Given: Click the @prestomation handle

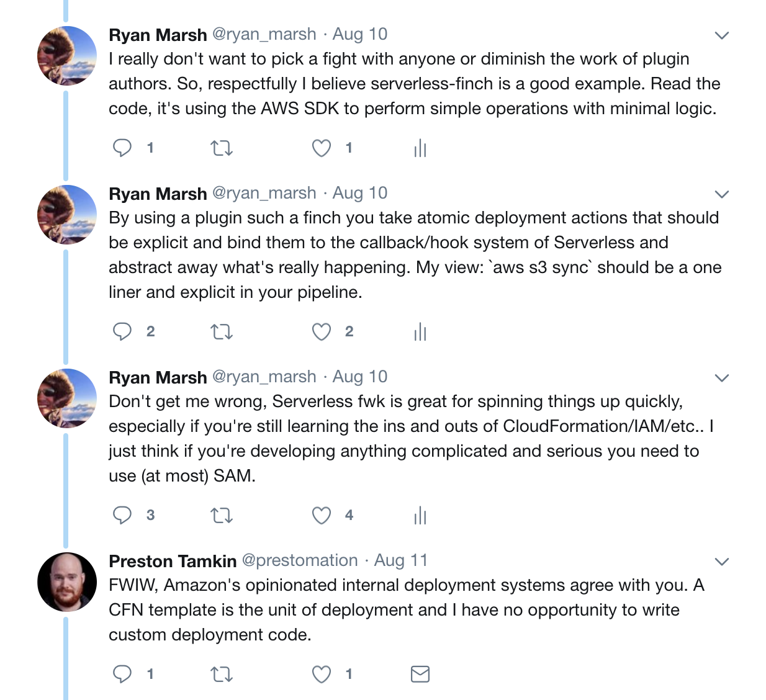Looking at the screenshot, I should tap(300, 560).
